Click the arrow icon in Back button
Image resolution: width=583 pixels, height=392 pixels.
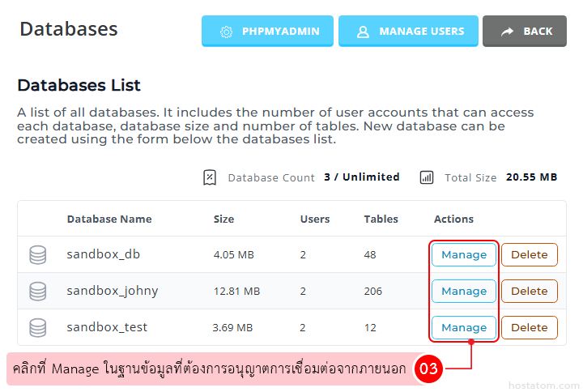point(507,32)
